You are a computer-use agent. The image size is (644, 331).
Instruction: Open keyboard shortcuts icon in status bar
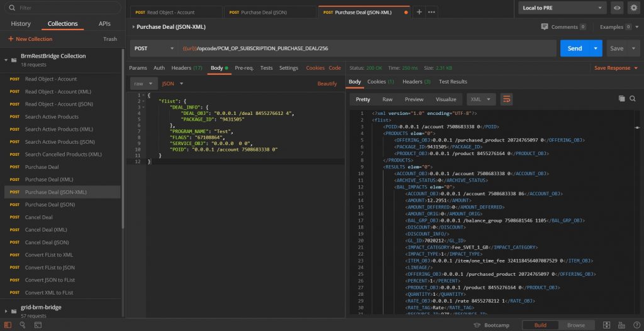621,325
